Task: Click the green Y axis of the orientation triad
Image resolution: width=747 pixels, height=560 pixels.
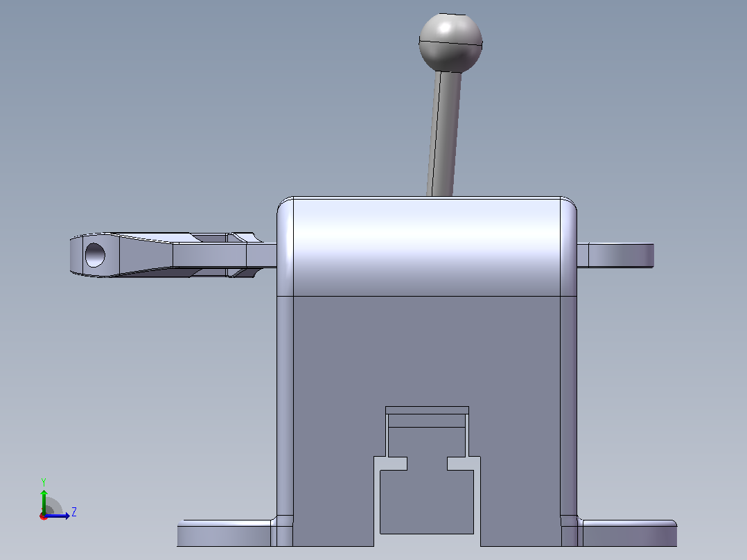Action: coord(44,502)
